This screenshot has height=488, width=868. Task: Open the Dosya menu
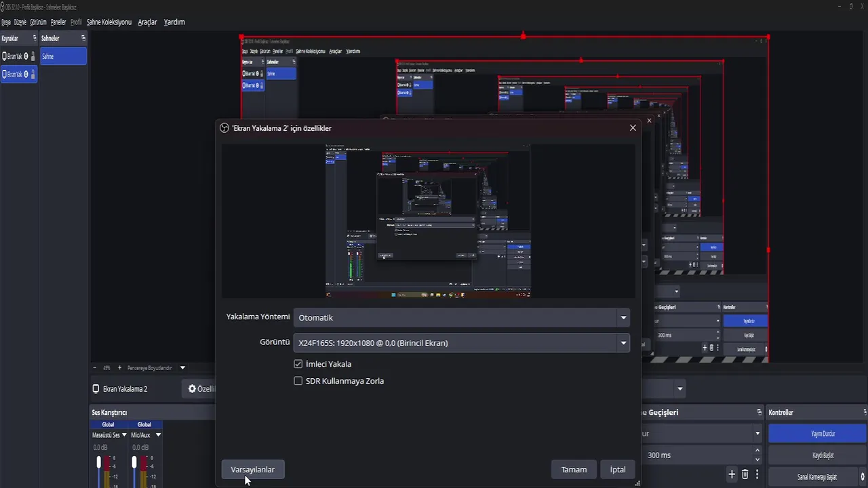6,22
